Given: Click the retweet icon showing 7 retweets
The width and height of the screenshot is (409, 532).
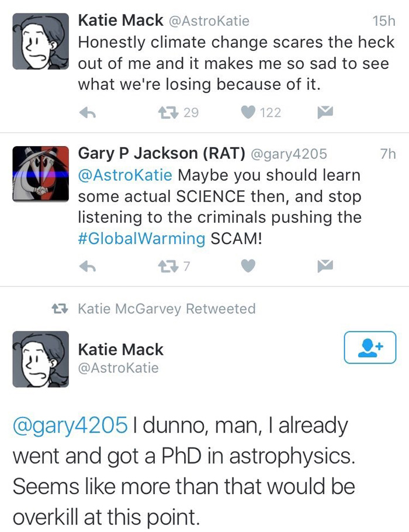Looking at the screenshot, I should (169, 266).
